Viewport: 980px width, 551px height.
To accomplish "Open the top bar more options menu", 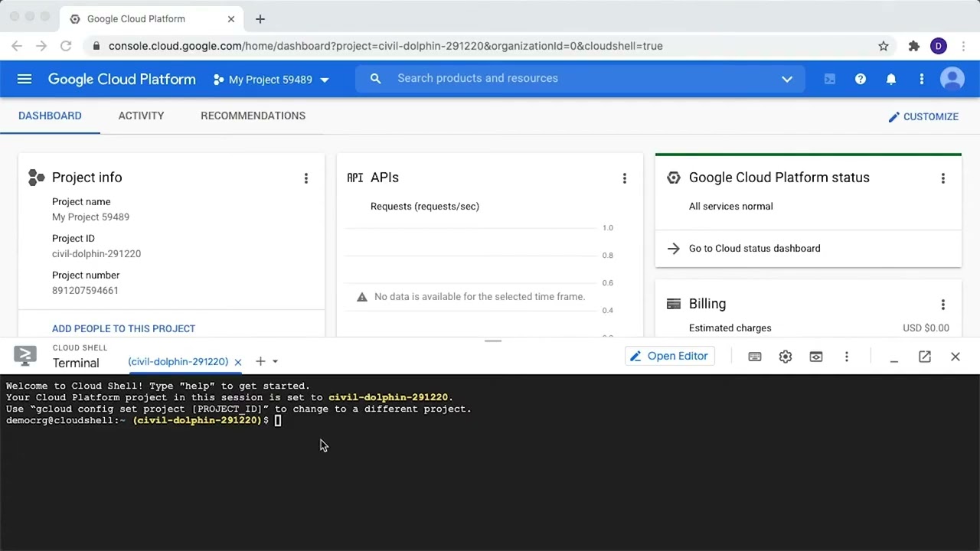I will [x=922, y=79].
